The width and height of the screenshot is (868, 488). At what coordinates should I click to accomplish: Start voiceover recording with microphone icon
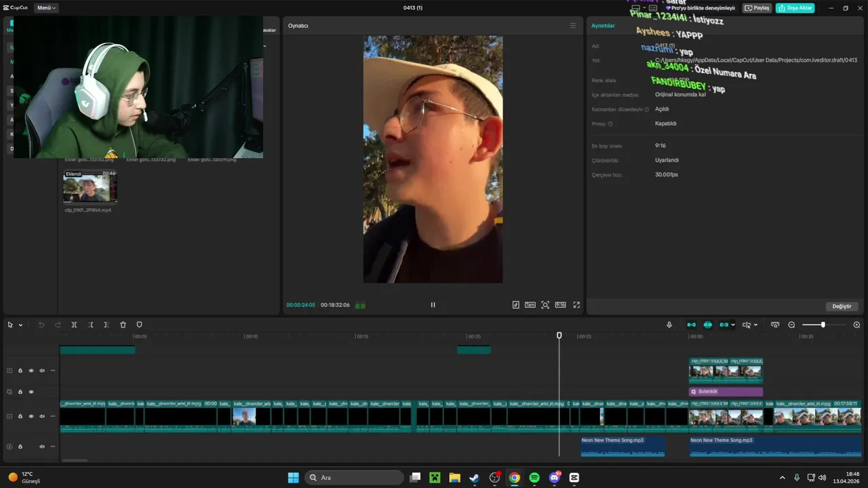(669, 325)
